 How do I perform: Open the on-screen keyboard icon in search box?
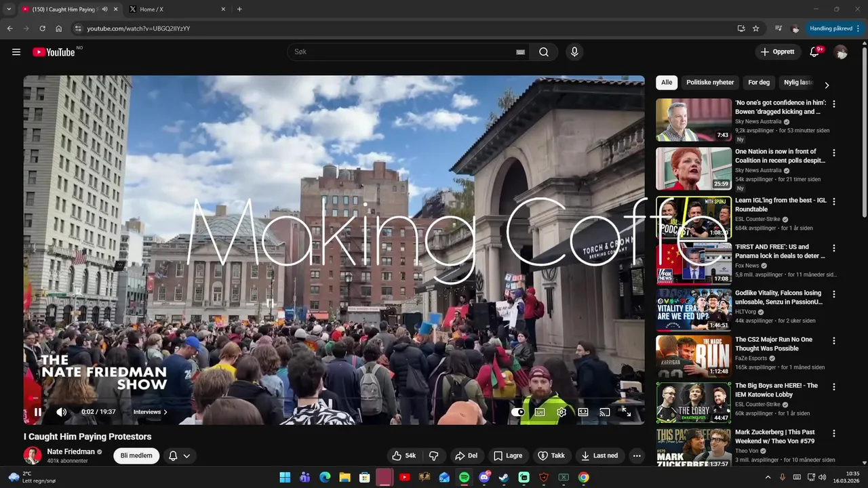point(520,52)
